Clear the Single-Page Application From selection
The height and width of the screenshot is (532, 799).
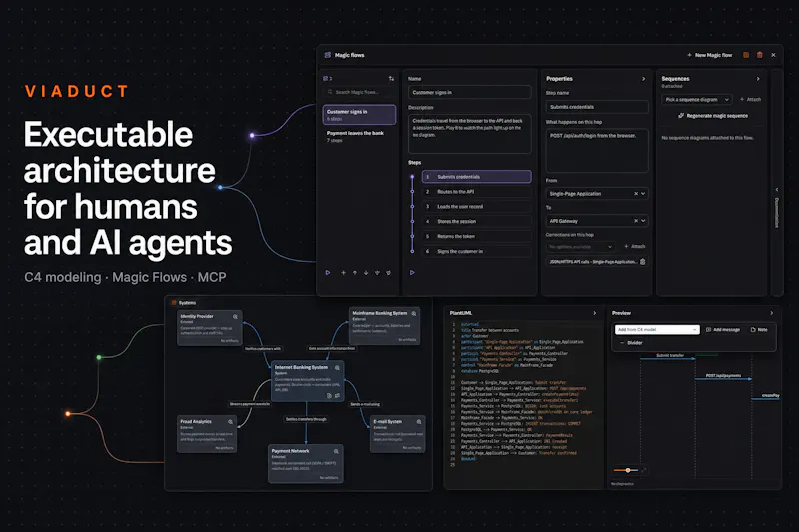[636, 194]
